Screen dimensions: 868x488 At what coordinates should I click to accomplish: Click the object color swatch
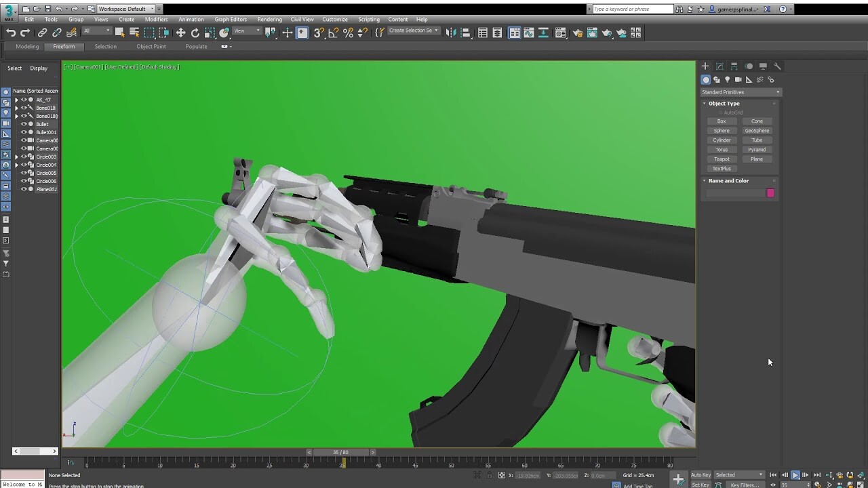[x=770, y=193]
